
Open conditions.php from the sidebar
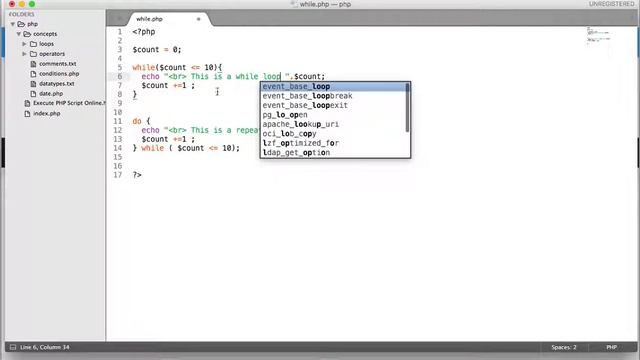click(59, 74)
